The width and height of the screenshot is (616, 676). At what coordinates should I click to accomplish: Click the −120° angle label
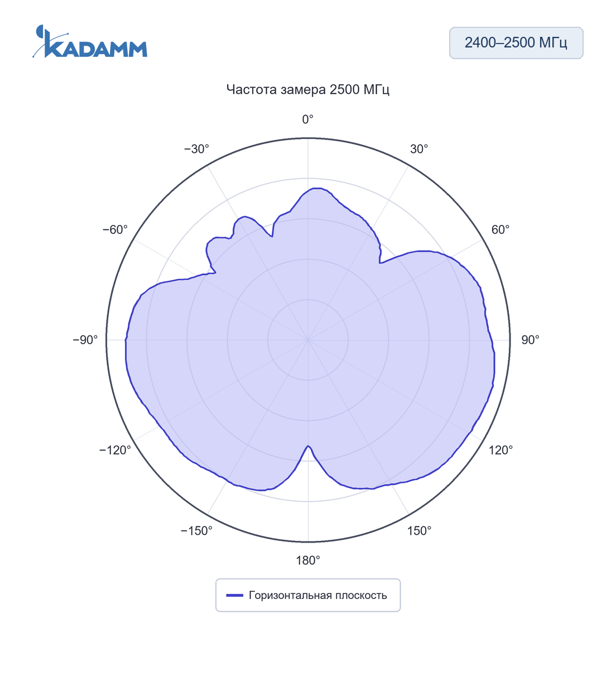[115, 450]
